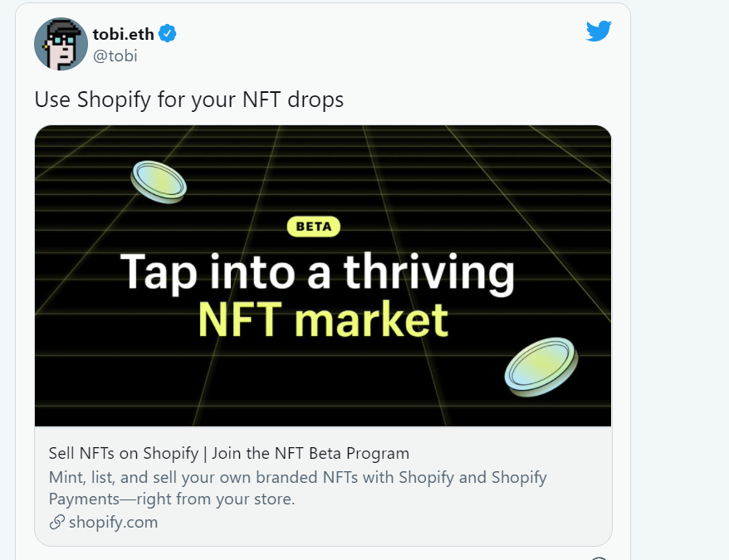Screen dimensions: 729x560
Task: Click the blue verified checkmark badge
Action: [x=168, y=34]
